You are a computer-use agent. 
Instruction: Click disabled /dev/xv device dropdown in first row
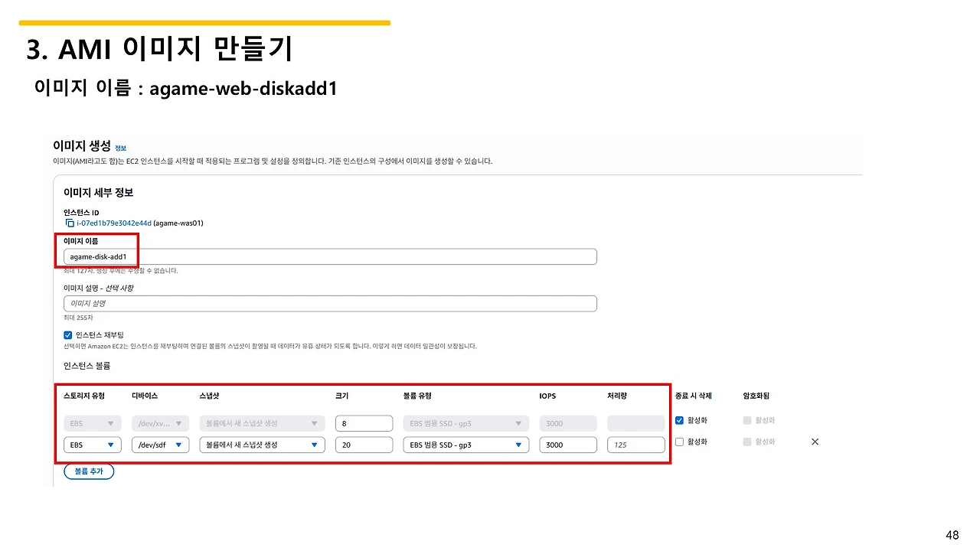pos(160,423)
